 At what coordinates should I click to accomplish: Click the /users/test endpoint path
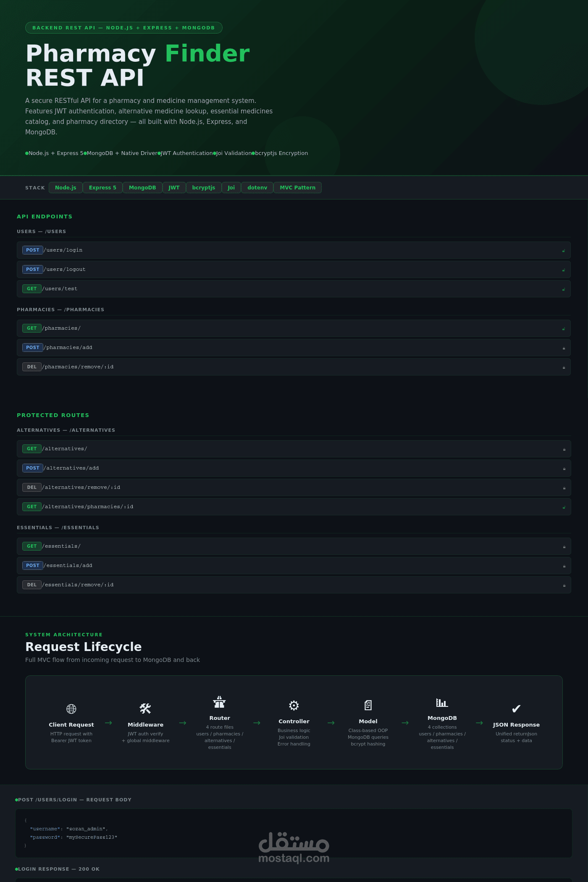pos(60,289)
